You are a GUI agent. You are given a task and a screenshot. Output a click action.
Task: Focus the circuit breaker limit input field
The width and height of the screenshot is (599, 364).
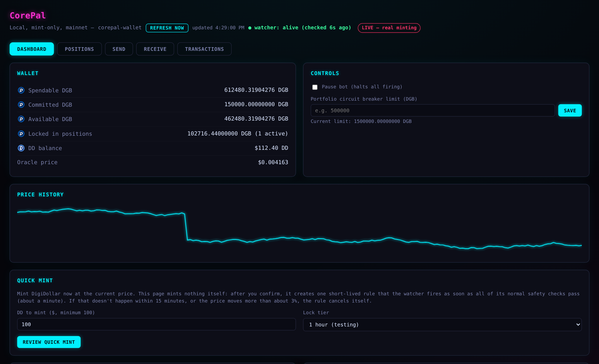433,110
